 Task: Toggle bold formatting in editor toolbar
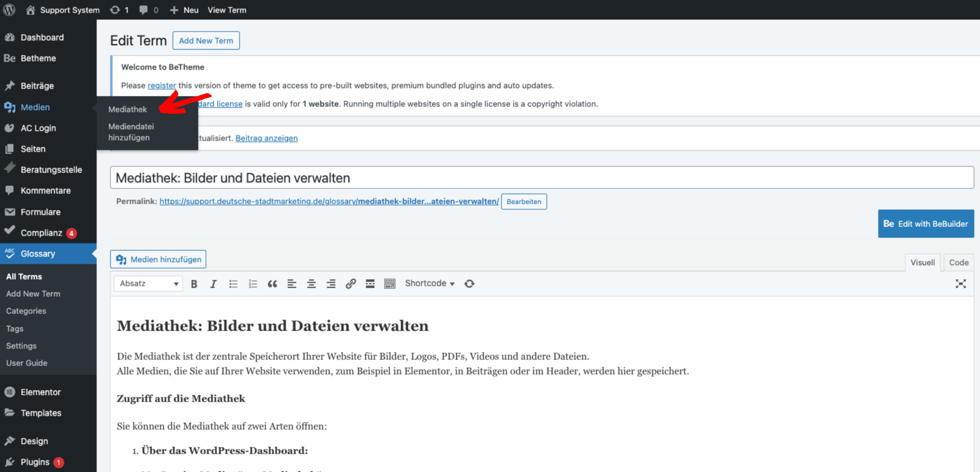pyautogui.click(x=194, y=284)
